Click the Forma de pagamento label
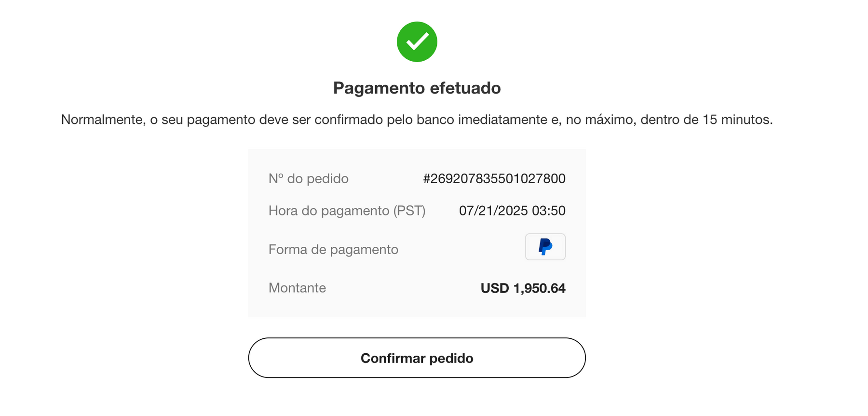 click(x=334, y=249)
